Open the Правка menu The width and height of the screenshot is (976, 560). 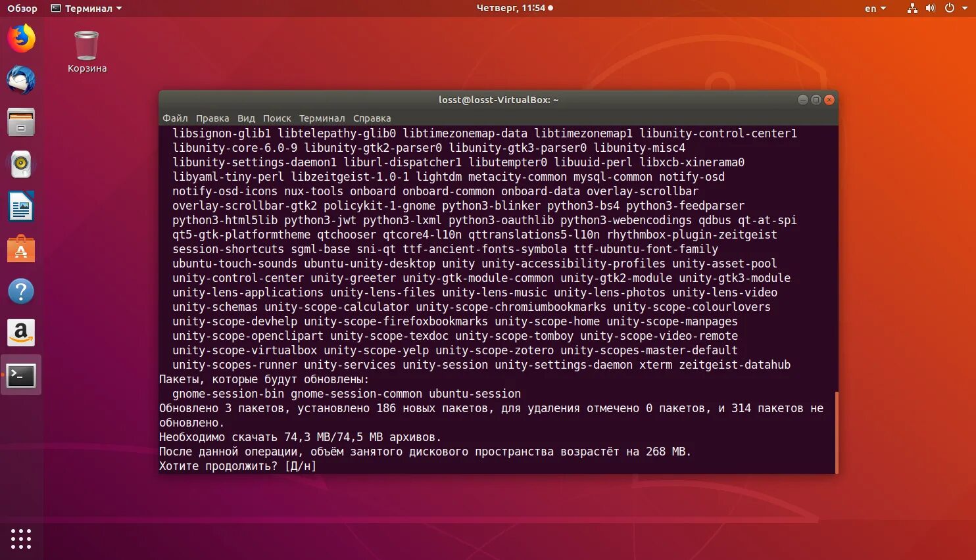(212, 118)
